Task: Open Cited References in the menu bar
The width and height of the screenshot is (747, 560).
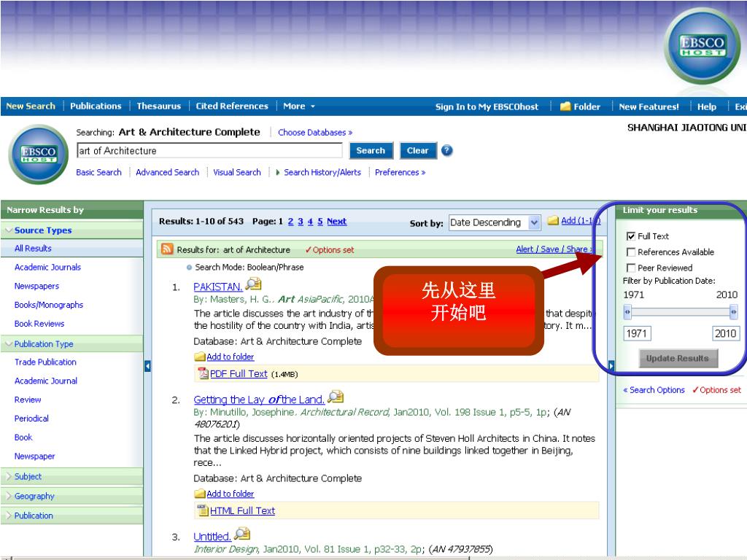Action: point(232,106)
